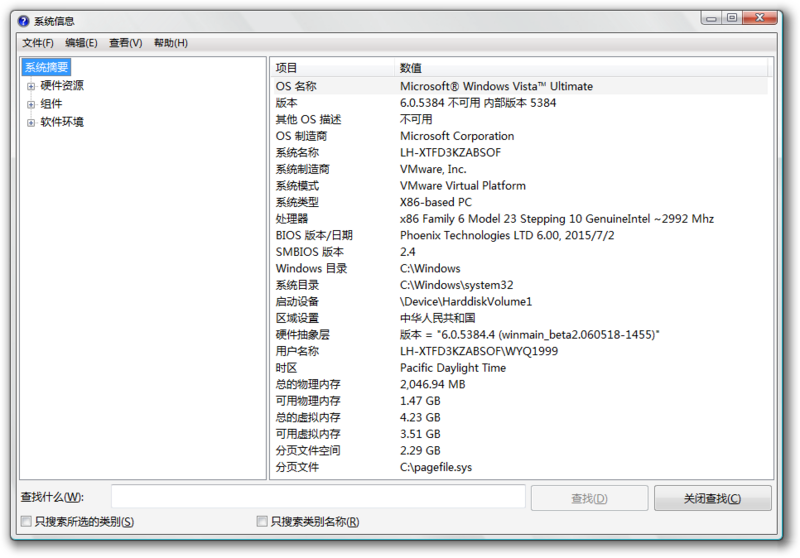Select the value Microsoft Corporation

(457, 136)
